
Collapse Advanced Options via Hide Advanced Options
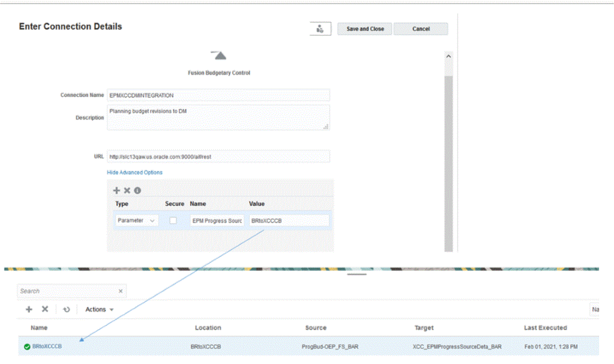tap(134, 172)
